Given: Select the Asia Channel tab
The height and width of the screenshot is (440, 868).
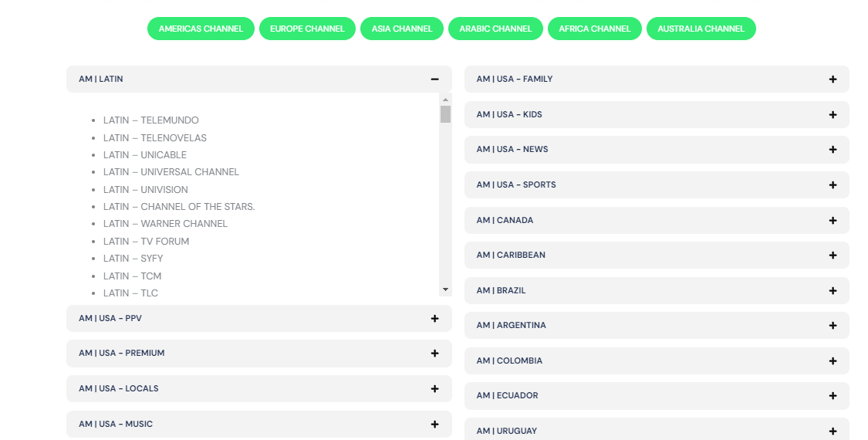Looking at the screenshot, I should point(402,29).
